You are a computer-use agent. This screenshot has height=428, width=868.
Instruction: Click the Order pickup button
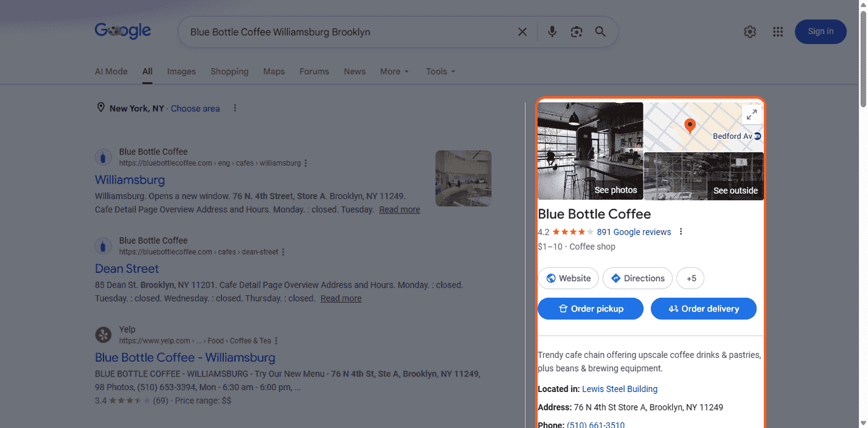[x=590, y=309]
